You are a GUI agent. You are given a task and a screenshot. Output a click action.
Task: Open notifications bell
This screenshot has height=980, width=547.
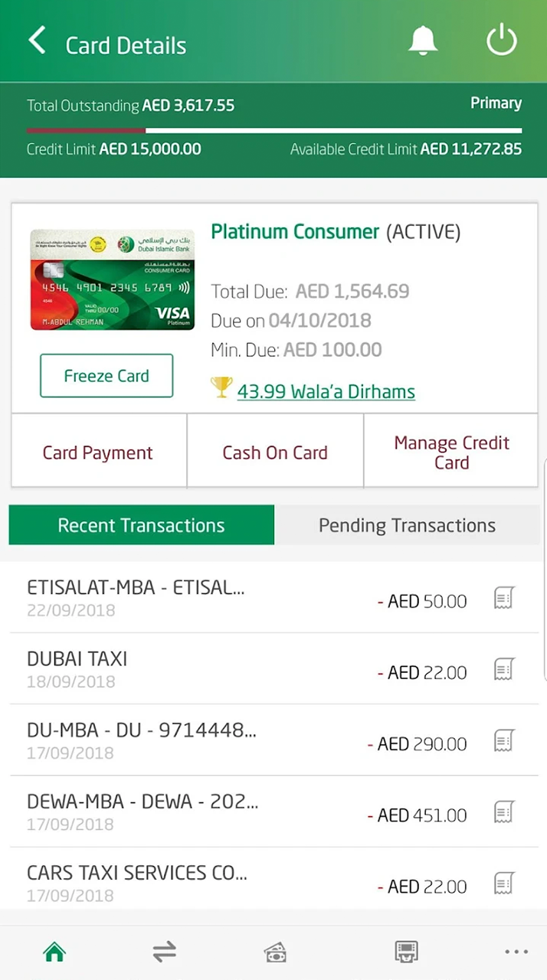click(x=423, y=41)
